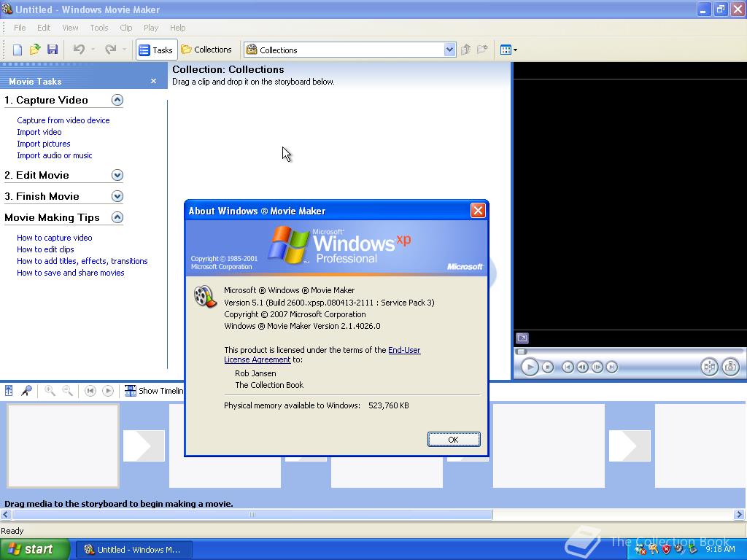This screenshot has height=560, width=747.
Task: Close the About Windows Movie Maker dialog
Action: click(x=478, y=211)
